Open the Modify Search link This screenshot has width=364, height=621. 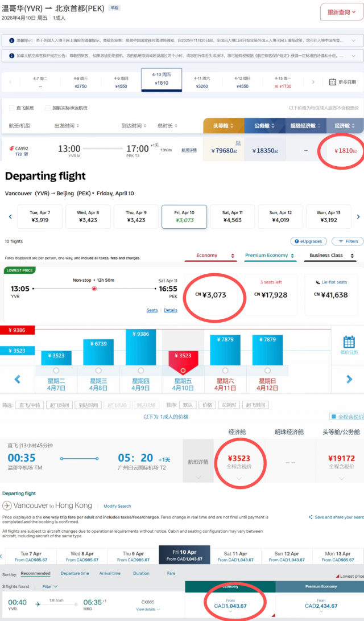pyautogui.click(x=117, y=506)
